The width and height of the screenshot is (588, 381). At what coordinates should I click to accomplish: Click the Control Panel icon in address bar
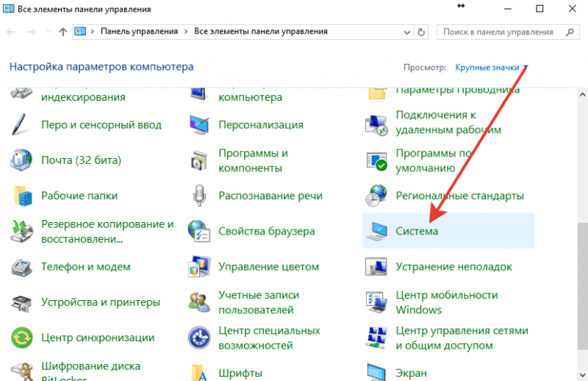coord(80,32)
